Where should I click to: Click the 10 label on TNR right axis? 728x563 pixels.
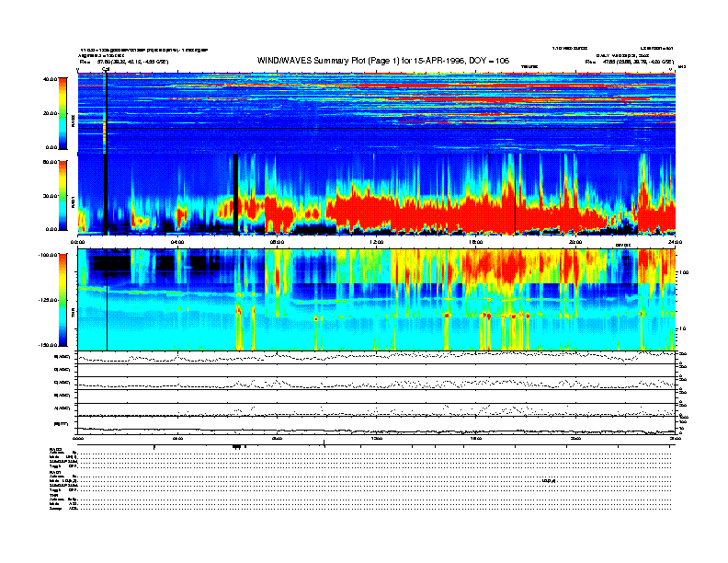682,328
